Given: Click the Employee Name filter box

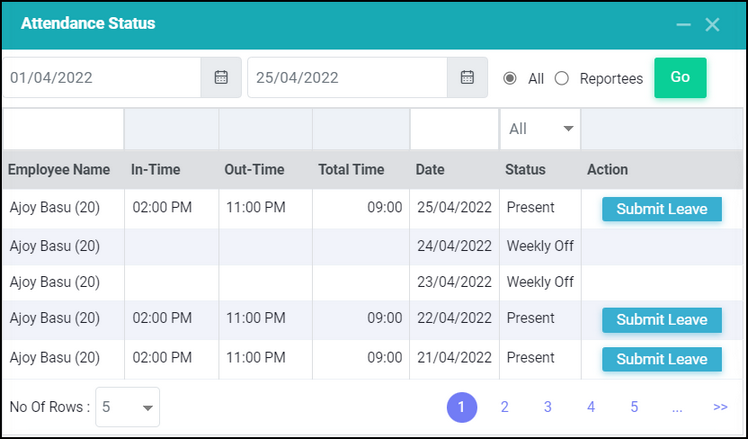Looking at the screenshot, I should pos(63,129).
